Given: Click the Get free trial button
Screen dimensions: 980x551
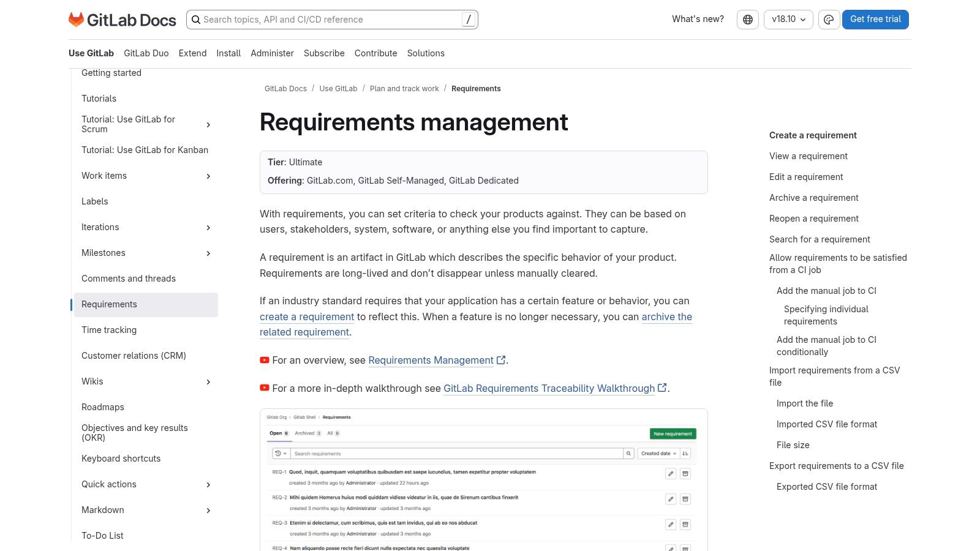Looking at the screenshot, I should [875, 19].
